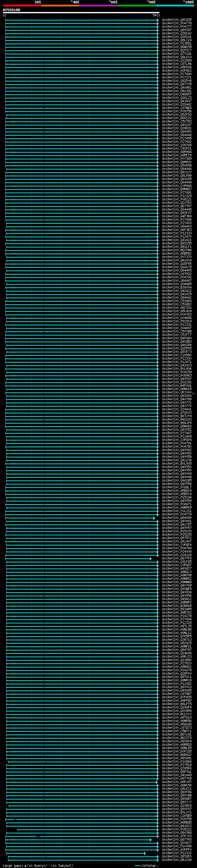The image size is (197, 868).
Task: Open hit UniRef100_C1K5B9
Action: (x=177, y=815)
